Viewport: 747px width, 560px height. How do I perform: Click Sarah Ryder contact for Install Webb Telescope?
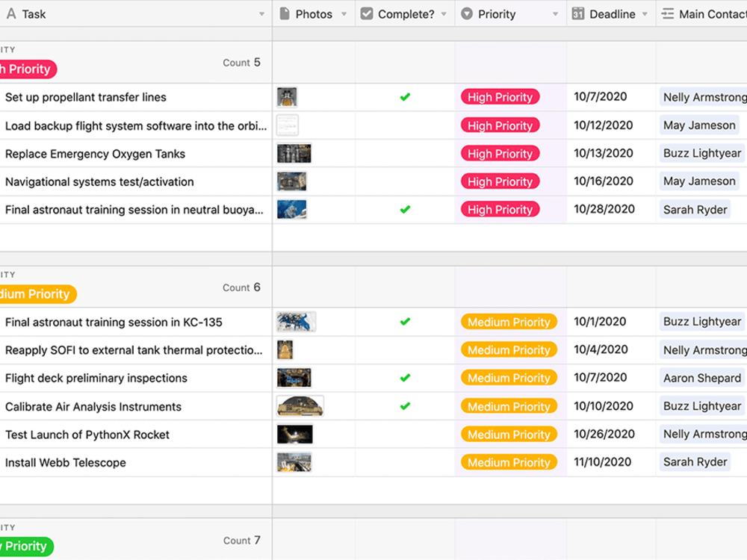click(x=695, y=462)
